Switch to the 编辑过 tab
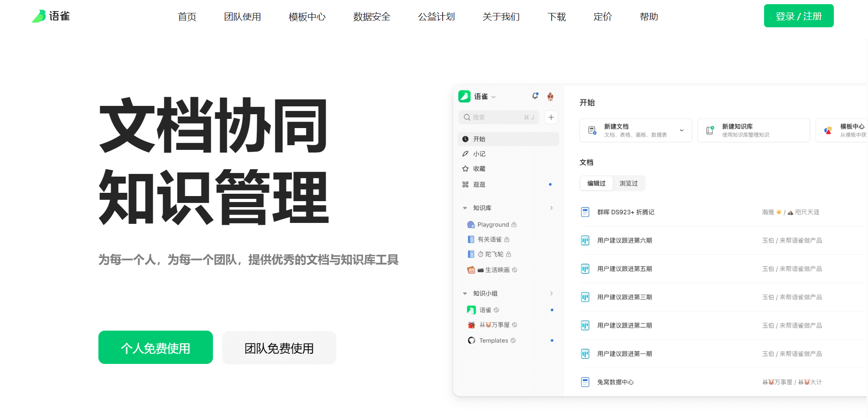 pos(596,184)
